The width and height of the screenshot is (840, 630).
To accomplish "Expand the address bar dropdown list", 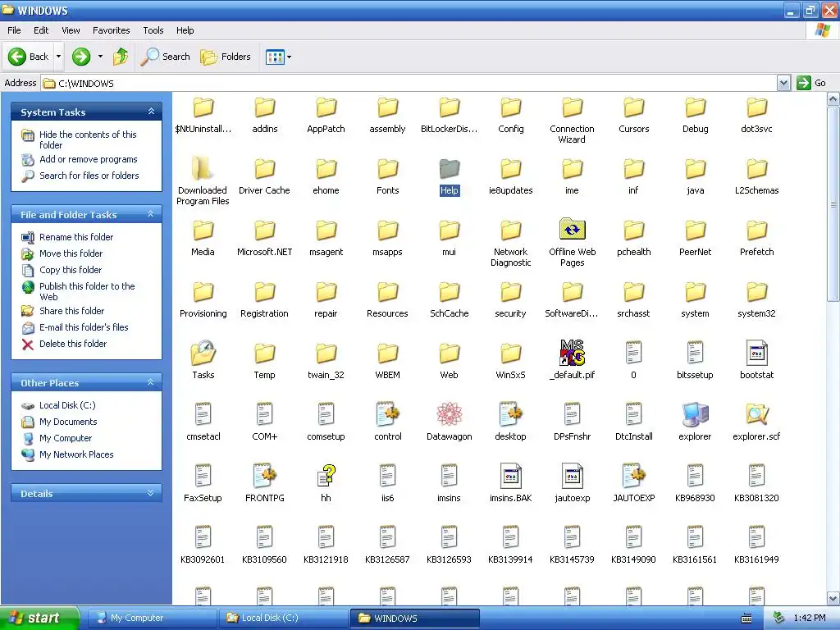I will click(783, 83).
